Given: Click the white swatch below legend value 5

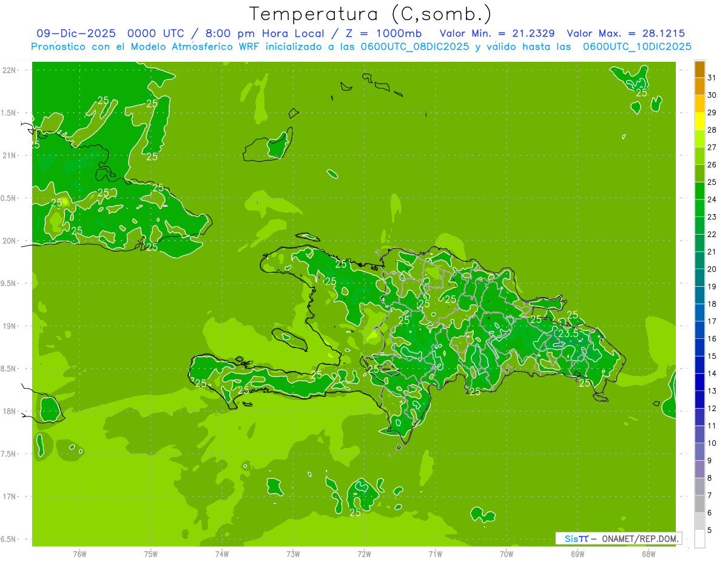Looking at the screenshot, I should coord(699,538).
